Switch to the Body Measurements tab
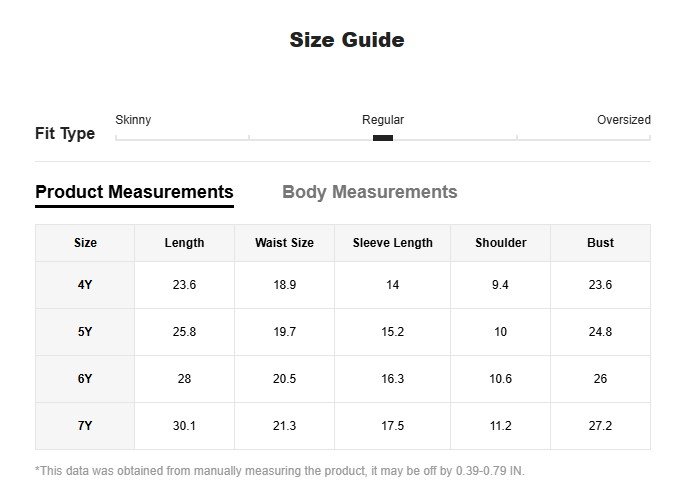Viewport: 680px width, 493px height. point(369,192)
